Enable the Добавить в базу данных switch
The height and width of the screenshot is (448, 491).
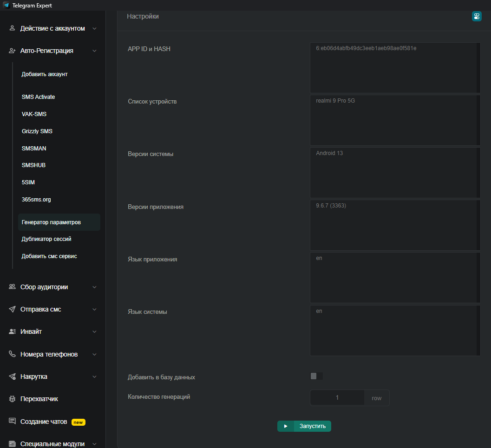click(x=316, y=376)
